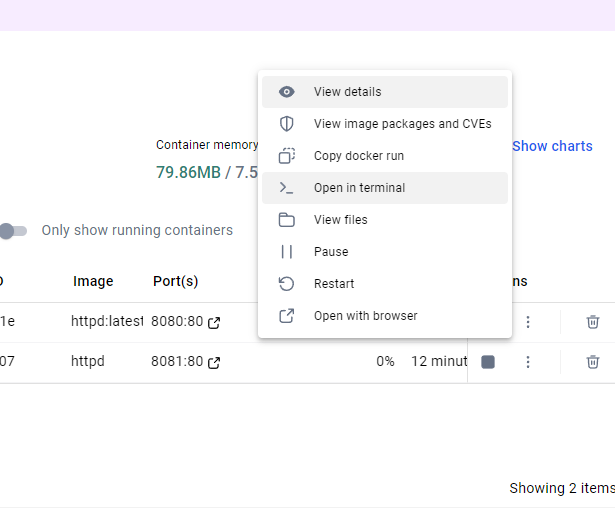Click the Copy docker run icon
Image resolution: width=615 pixels, height=513 pixels.
(287, 156)
